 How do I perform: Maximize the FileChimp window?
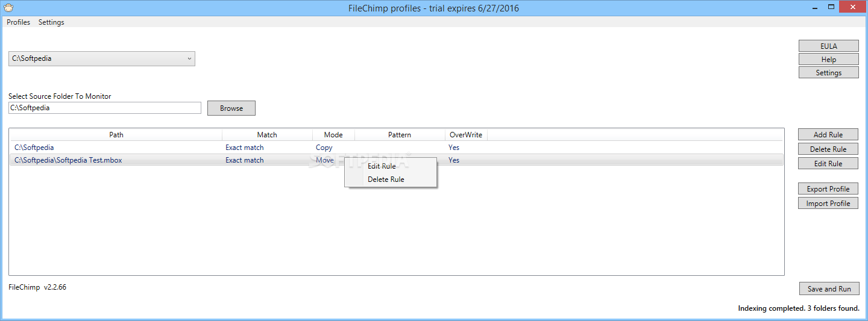click(831, 7)
